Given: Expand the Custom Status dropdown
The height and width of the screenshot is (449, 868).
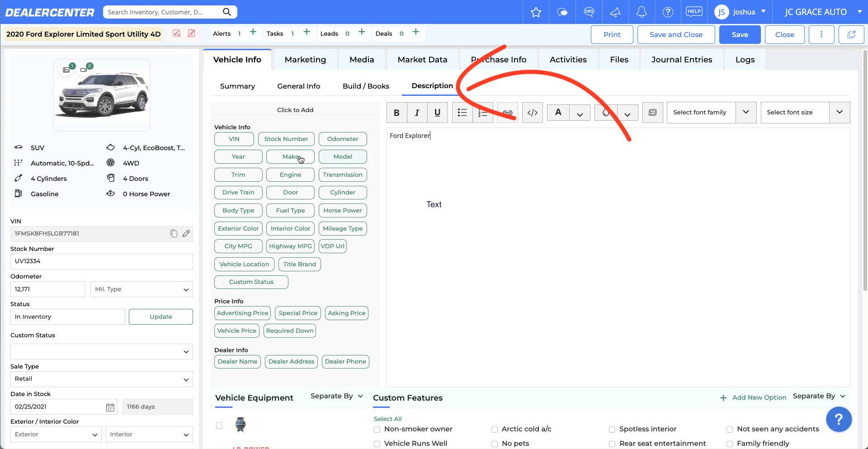Looking at the screenshot, I should 102,352.
